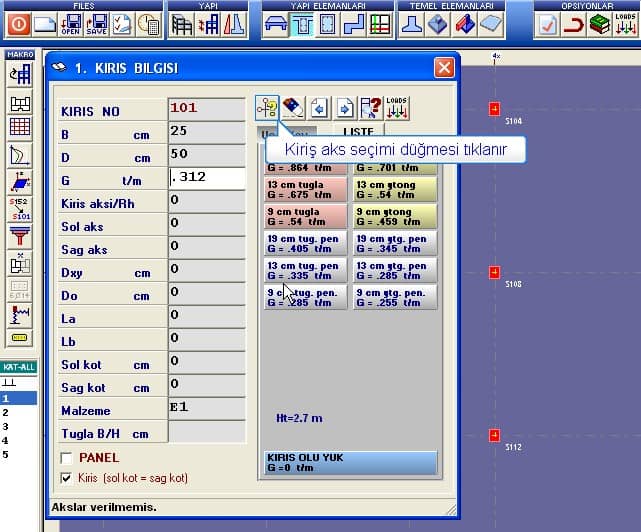
Task: Click the eraser icon in beam dialog
Action: click(292, 108)
